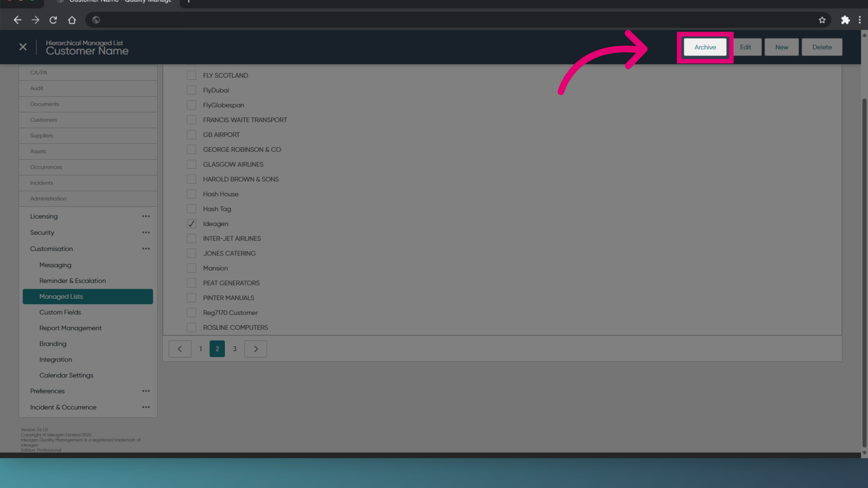868x488 pixels.
Task: Open Integration settings
Action: pos(56,360)
